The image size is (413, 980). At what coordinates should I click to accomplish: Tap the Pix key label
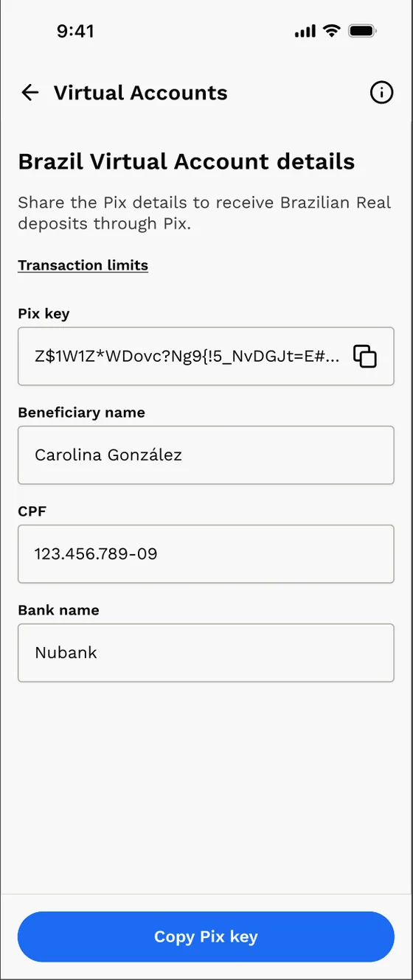coord(44,314)
